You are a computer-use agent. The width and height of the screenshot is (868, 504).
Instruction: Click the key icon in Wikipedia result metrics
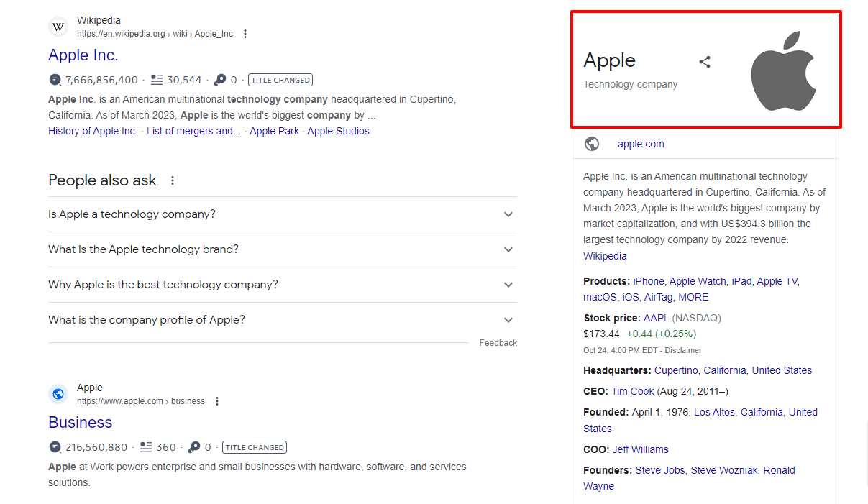click(x=220, y=80)
